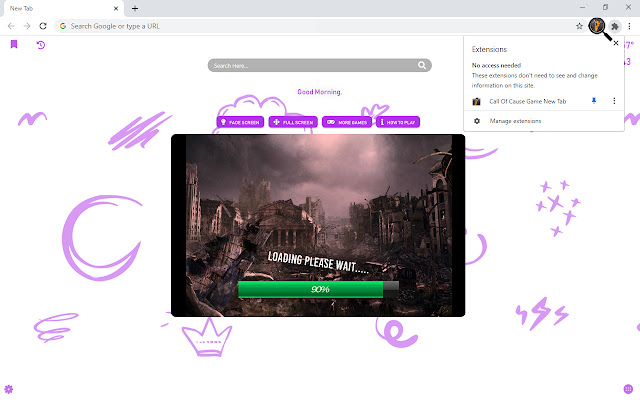Open more actions for Call Of Cause extension
Image resolution: width=640 pixels, height=400 pixels.
(614, 101)
